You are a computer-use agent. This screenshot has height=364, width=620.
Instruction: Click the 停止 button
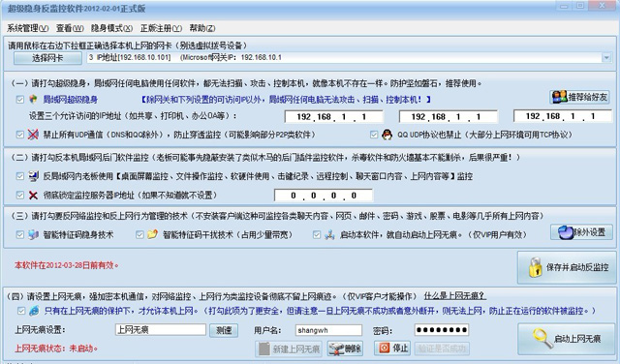pyautogui.click(x=391, y=348)
